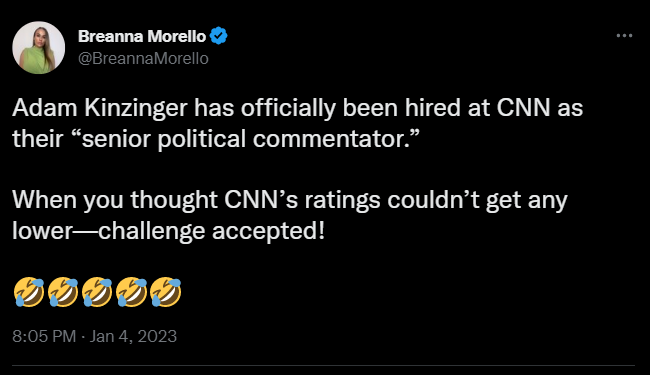
Task: Click the Breanna Morello display name
Action: (x=142, y=36)
